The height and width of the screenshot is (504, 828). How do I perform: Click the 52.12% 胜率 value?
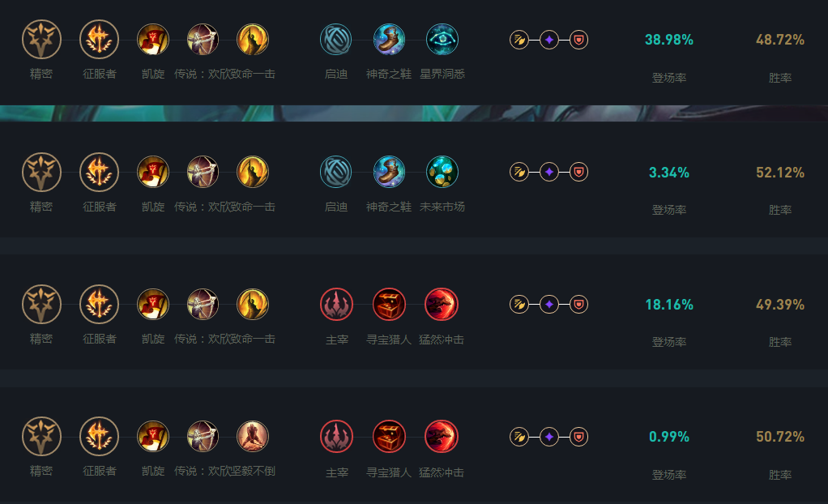[x=780, y=173]
